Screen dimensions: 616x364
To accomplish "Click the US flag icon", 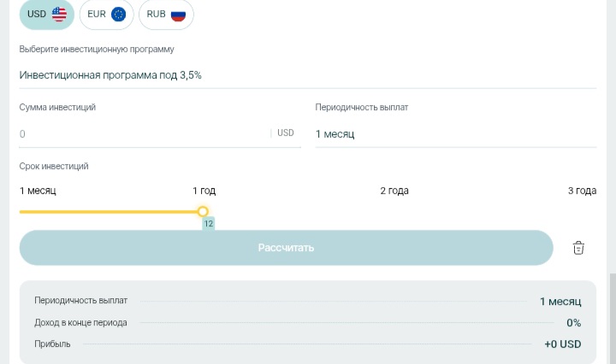I will pyautogui.click(x=59, y=15).
